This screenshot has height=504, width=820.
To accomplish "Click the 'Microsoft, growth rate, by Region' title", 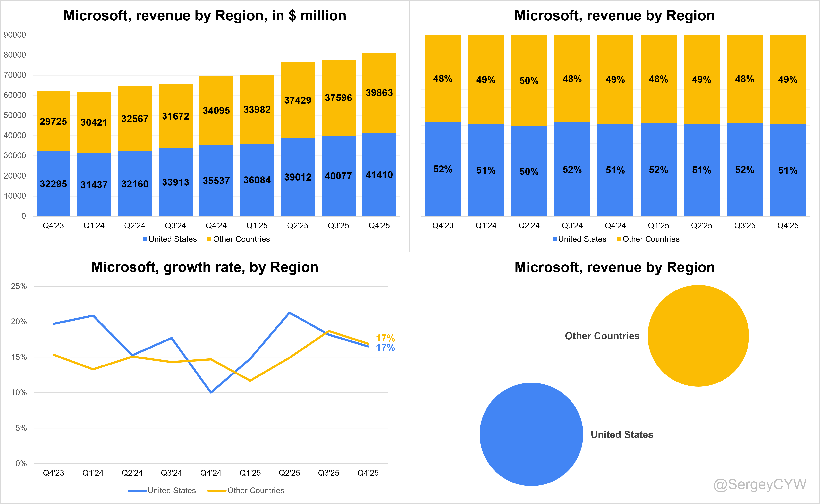I will (205, 267).
